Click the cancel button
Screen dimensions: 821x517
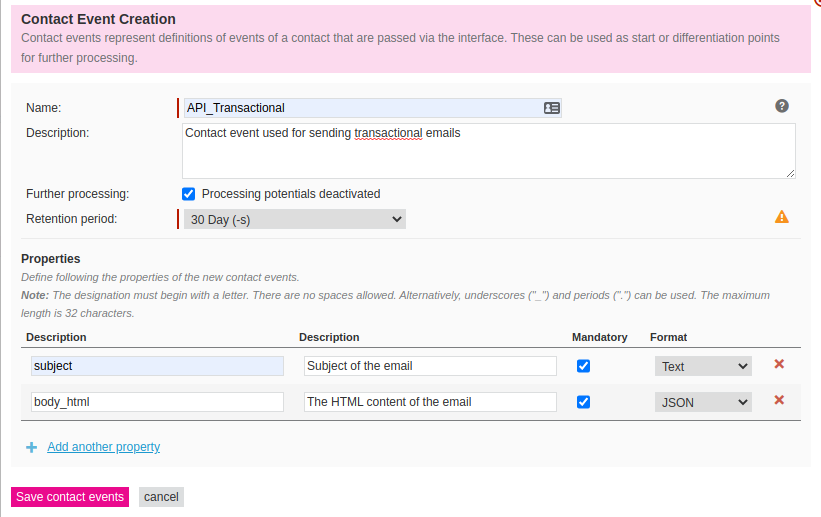161,497
